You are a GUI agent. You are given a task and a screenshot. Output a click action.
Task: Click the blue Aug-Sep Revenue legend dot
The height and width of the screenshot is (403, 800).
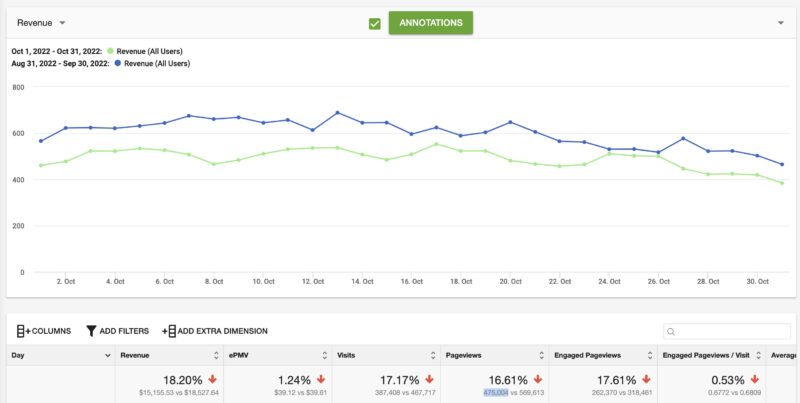pos(118,63)
